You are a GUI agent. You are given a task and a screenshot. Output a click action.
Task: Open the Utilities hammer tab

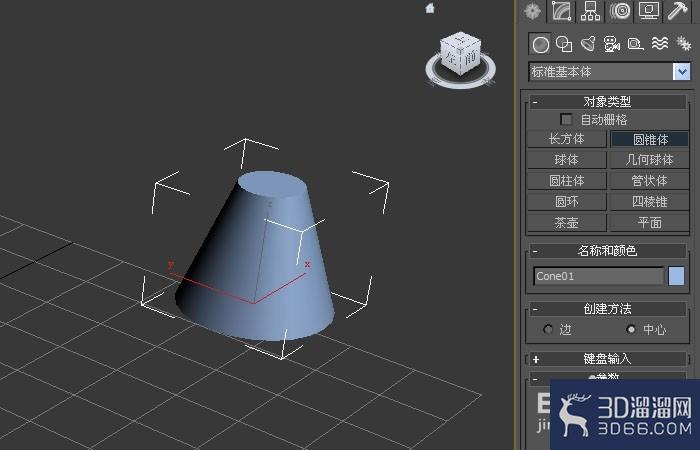coord(678,11)
